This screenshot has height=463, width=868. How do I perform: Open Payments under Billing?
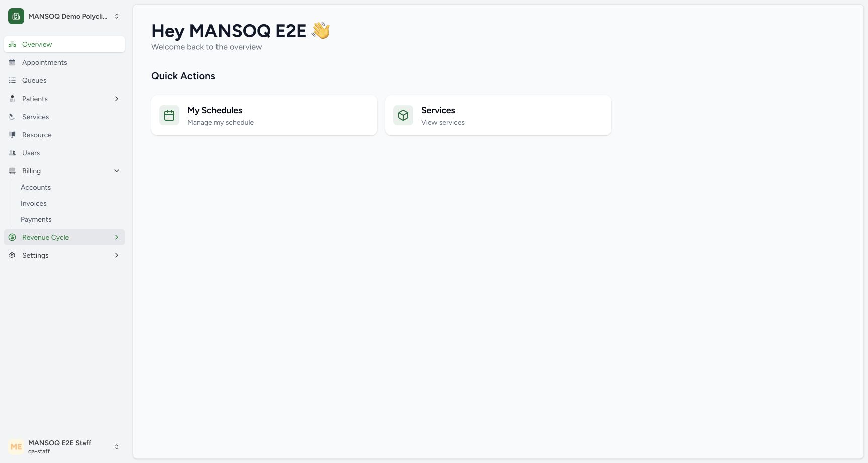36,219
